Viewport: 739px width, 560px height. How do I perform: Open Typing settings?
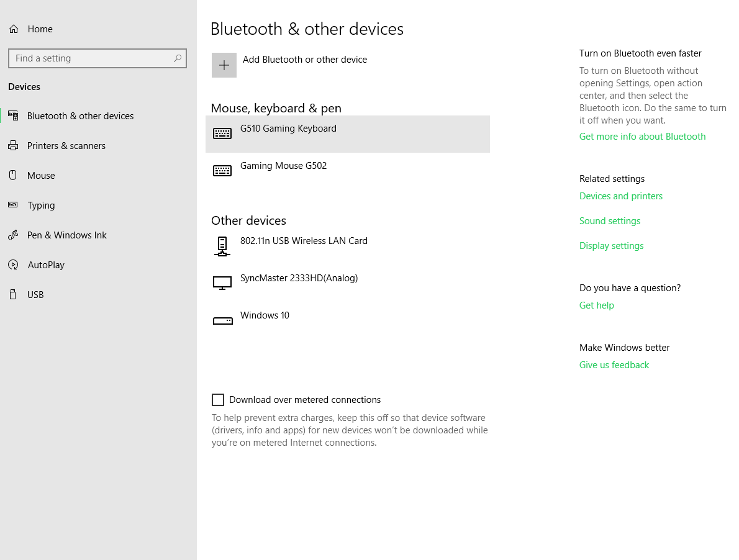point(41,205)
